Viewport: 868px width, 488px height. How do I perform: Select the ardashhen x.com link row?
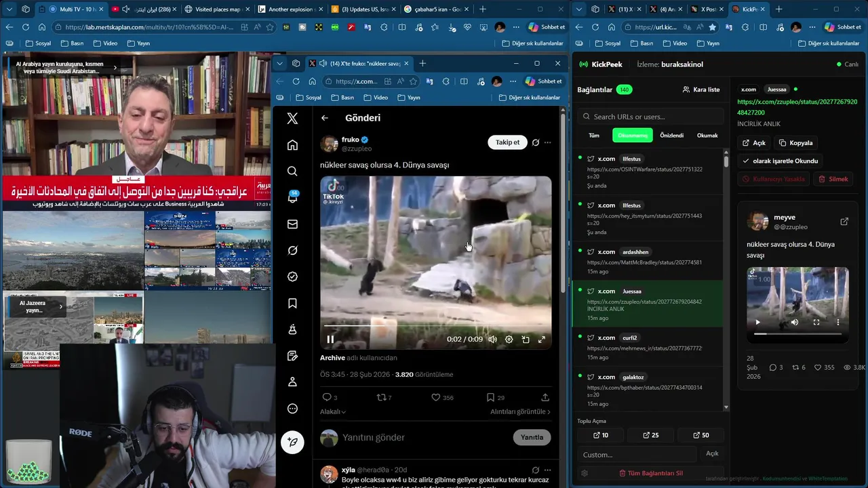(648, 261)
